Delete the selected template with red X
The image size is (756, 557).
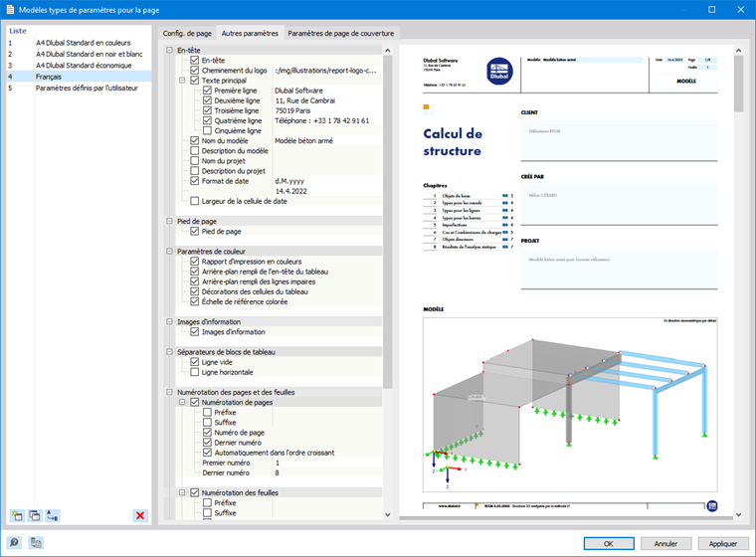click(140, 515)
